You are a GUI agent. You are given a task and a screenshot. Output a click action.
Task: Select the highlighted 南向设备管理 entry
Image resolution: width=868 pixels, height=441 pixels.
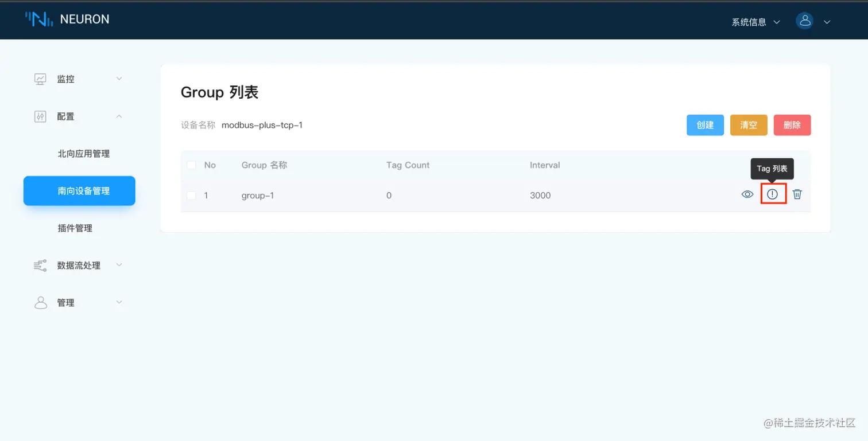[x=79, y=191]
